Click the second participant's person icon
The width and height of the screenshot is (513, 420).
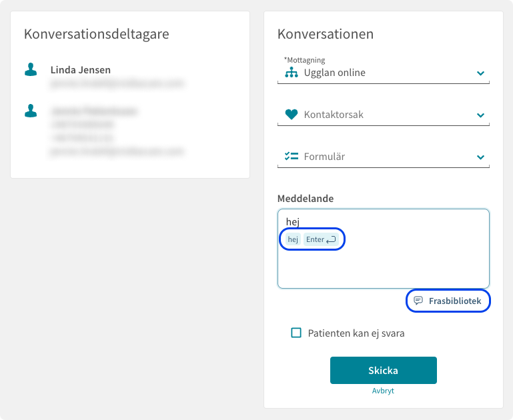(x=31, y=111)
